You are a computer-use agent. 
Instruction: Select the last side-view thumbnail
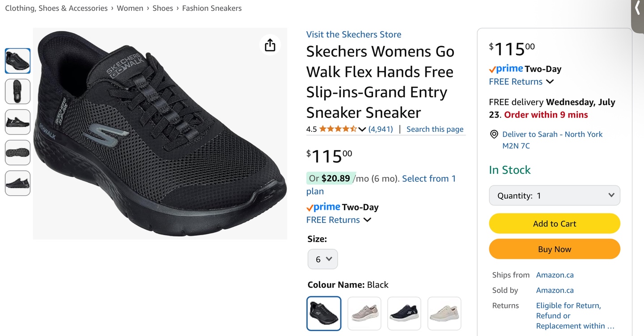[17, 183]
